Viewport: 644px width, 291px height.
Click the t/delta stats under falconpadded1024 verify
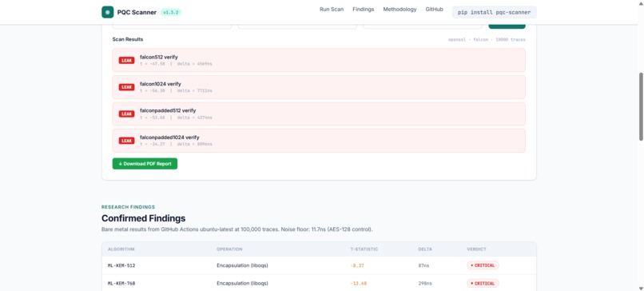tap(177, 144)
